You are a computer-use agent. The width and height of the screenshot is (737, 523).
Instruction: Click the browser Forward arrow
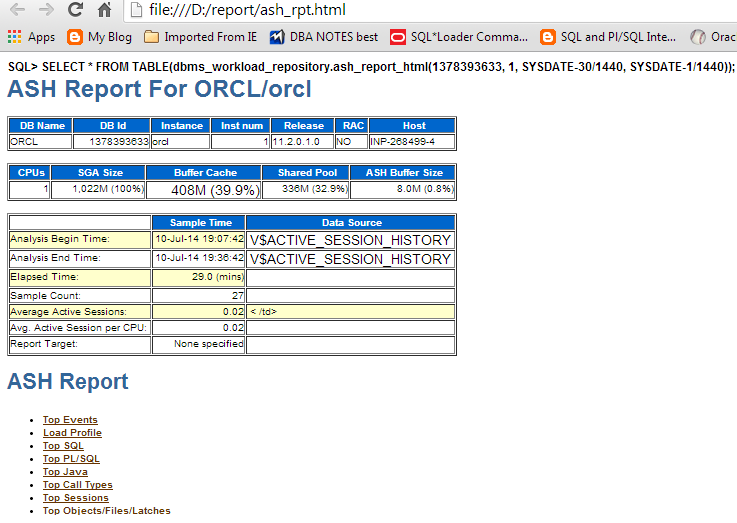coord(46,9)
